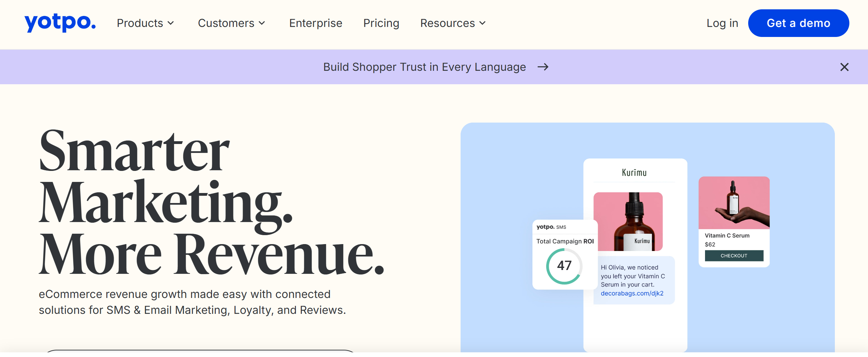Viewport: 868px width, 357px height.
Task: Go to the Pricing page
Action: tap(381, 23)
